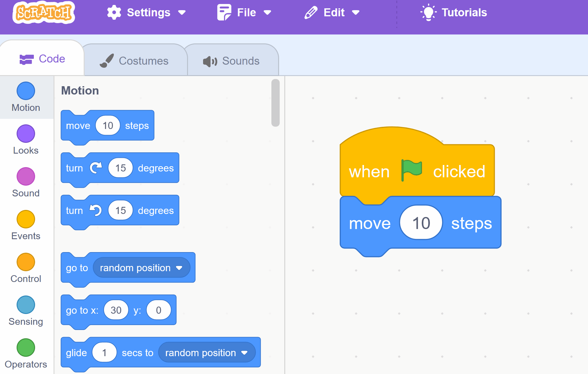Switch to the Costumes tab
Screen dimensions: 588x374
tap(135, 61)
